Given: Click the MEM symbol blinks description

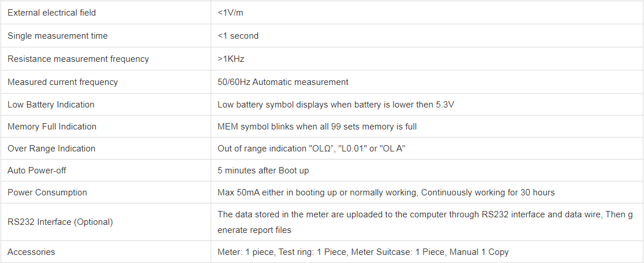Looking at the screenshot, I should [x=317, y=127].
